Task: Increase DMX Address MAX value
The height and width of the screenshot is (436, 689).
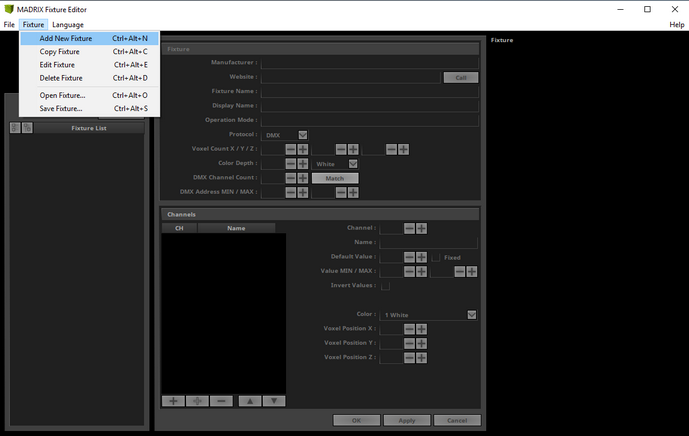Action: tap(353, 193)
